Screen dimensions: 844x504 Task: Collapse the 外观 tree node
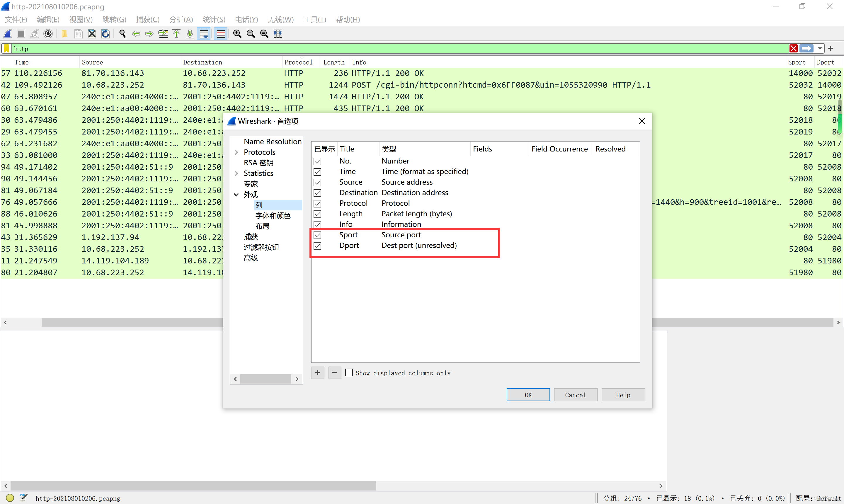click(236, 195)
